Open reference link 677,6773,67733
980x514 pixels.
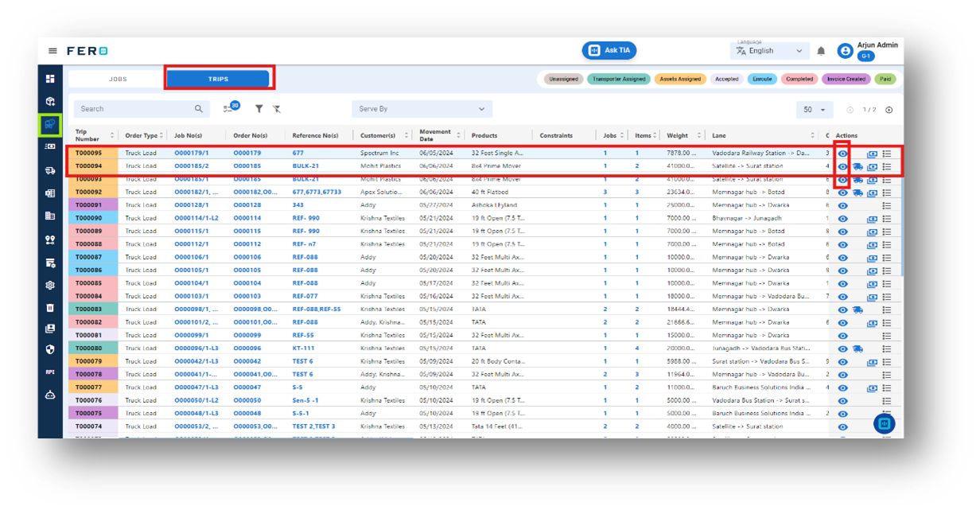(317, 192)
